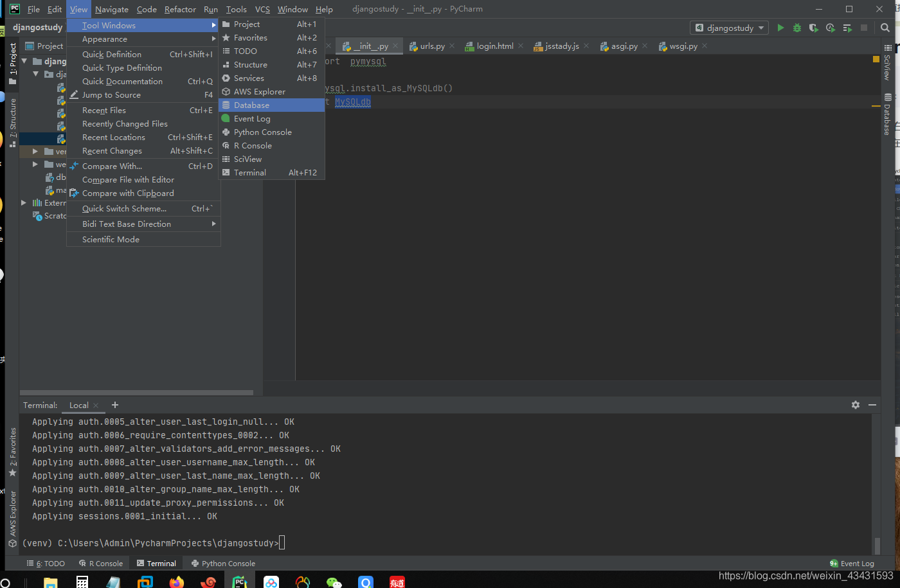Select Database from Tool Windows submenu

point(271,105)
